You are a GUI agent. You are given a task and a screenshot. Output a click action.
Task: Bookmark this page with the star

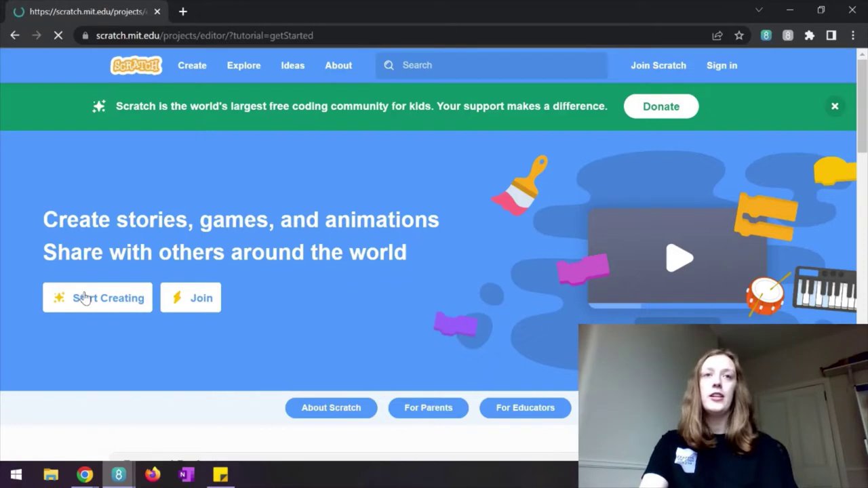coord(738,35)
